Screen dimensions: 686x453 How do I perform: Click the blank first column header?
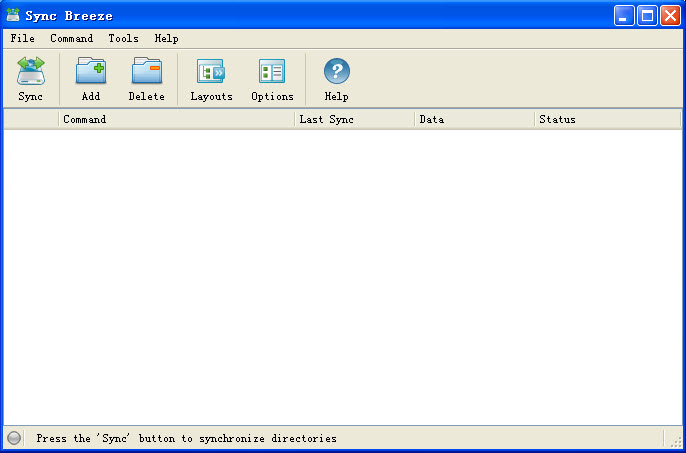tap(31, 119)
